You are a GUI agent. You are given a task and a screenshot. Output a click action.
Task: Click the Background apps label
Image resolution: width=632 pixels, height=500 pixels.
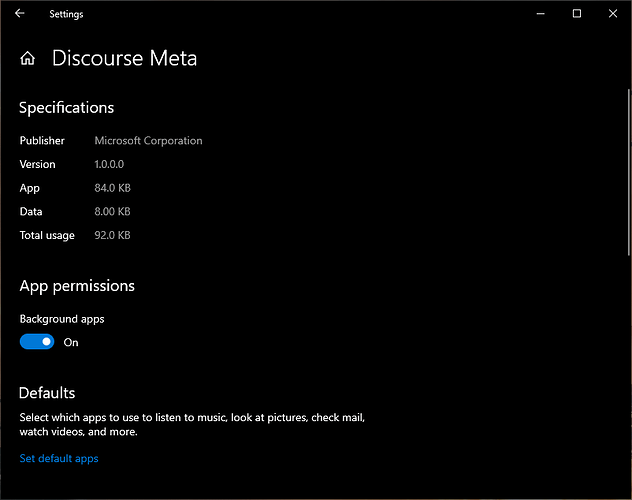62,319
